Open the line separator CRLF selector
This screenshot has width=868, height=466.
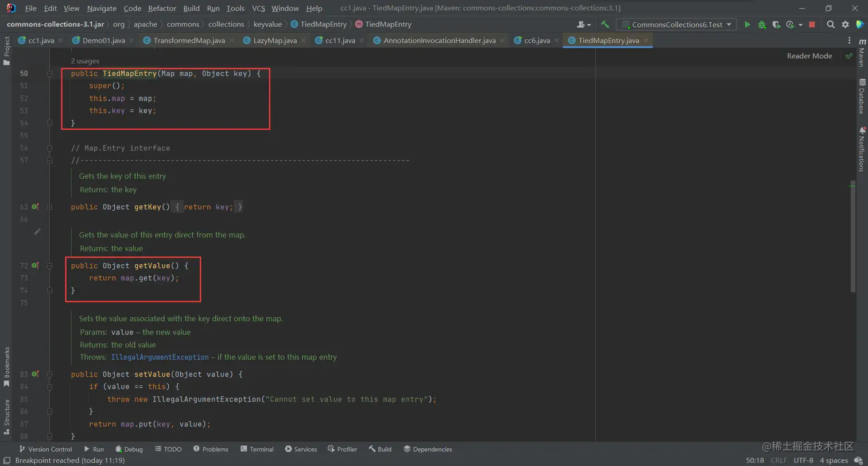click(x=778, y=460)
